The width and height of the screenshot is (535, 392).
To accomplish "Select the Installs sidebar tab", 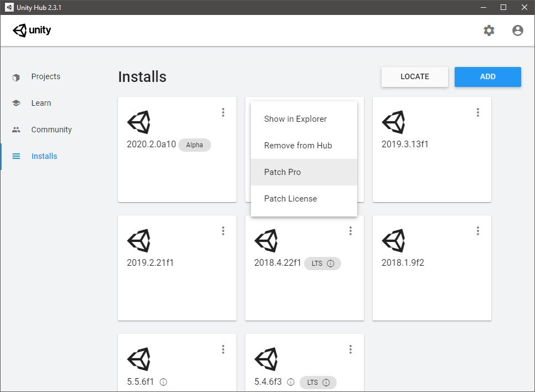I will [x=44, y=156].
